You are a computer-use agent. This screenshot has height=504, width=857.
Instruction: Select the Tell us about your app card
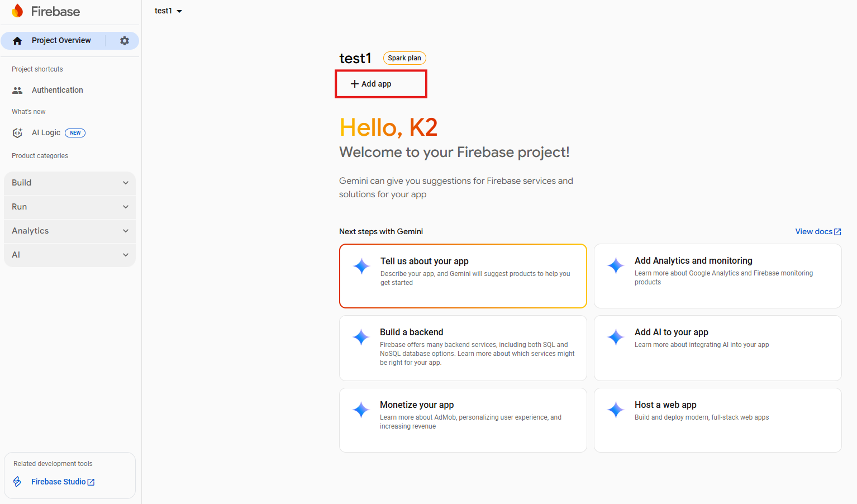(463, 276)
